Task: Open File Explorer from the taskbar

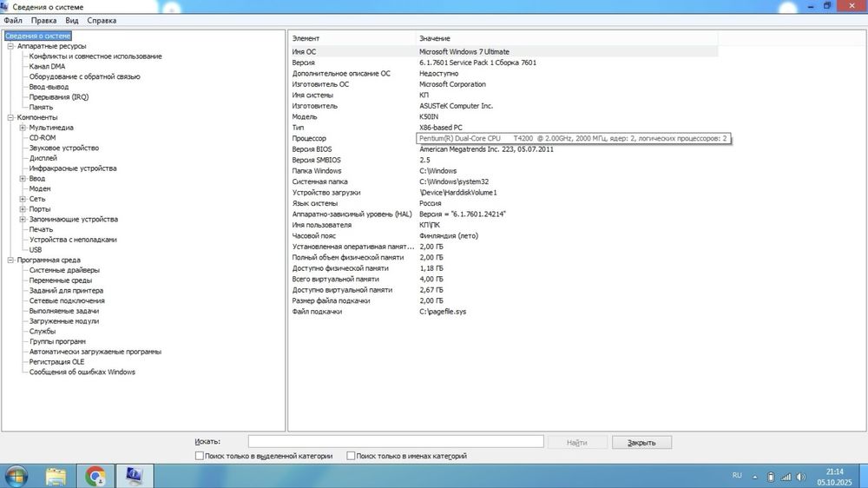Action: (56, 476)
